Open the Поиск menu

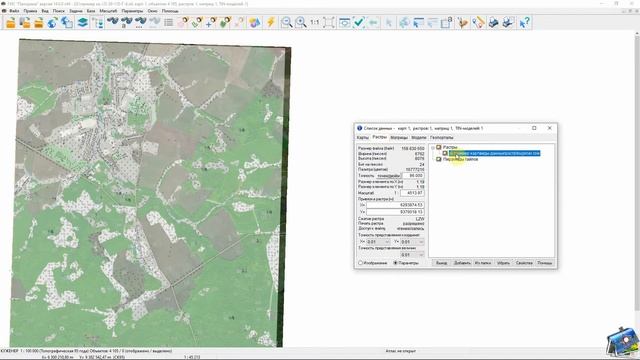(x=59, y=11)
